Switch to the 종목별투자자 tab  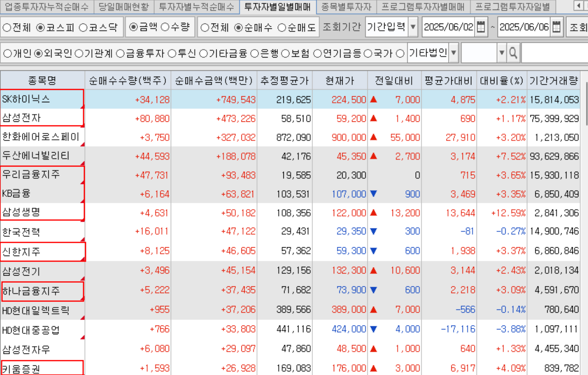point(346,6)
